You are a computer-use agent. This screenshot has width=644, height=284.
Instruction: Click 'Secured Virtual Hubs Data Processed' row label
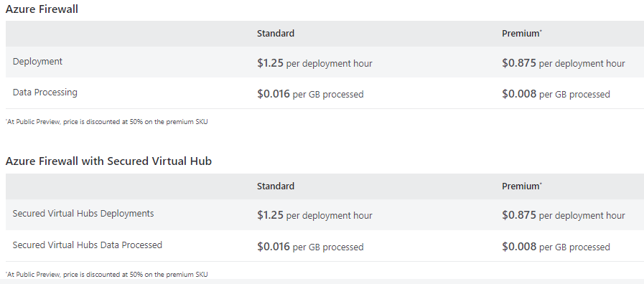88,245
